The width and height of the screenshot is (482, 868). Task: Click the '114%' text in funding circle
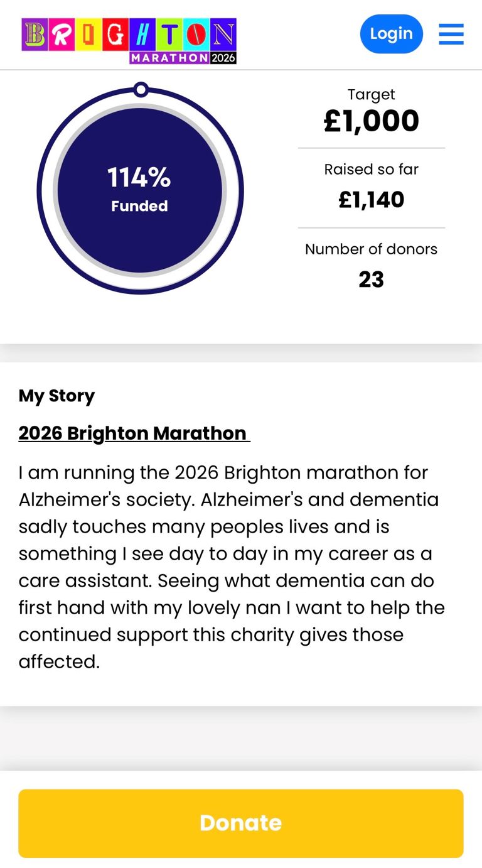(139, 178)
